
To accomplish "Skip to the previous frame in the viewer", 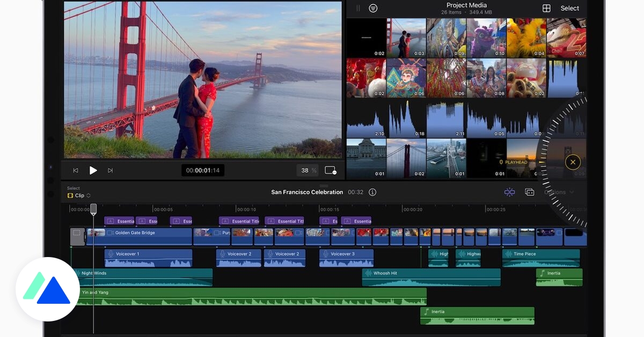I will coord(76,170).
